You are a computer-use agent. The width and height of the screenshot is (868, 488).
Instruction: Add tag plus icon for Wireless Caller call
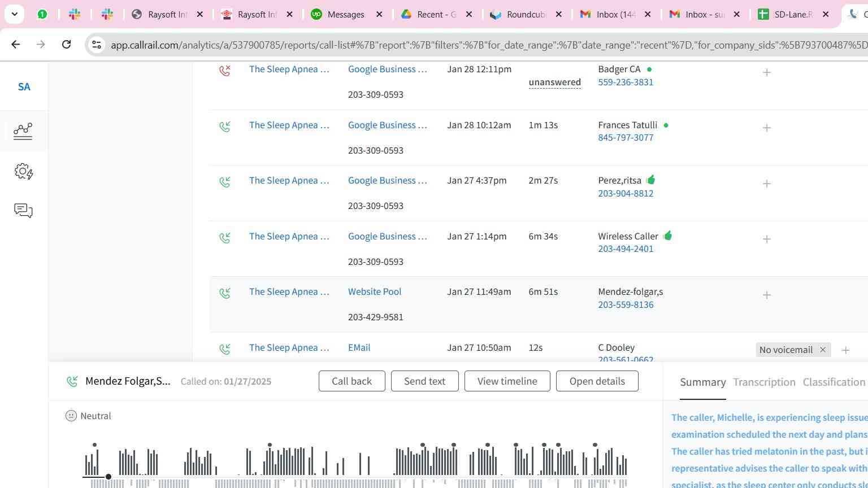(x=767, y=239)
